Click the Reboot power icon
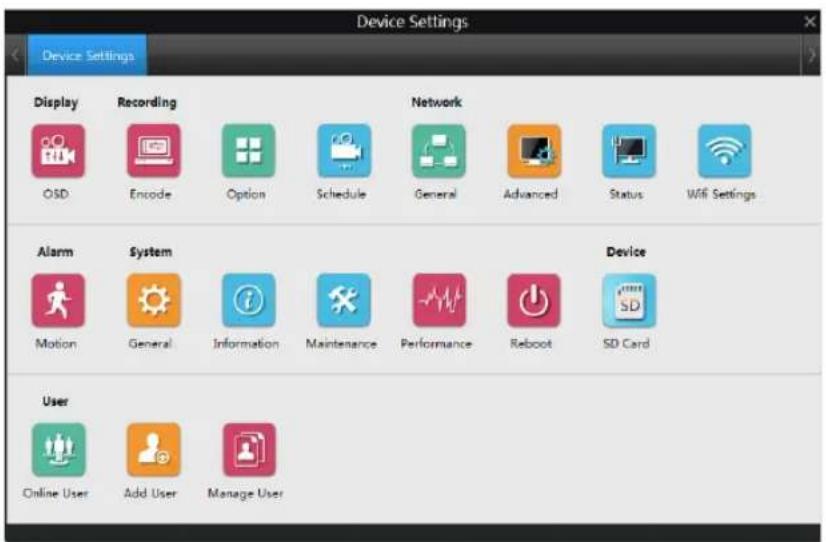The height and width of the screenshot is (542, 826). coord(534,300)
